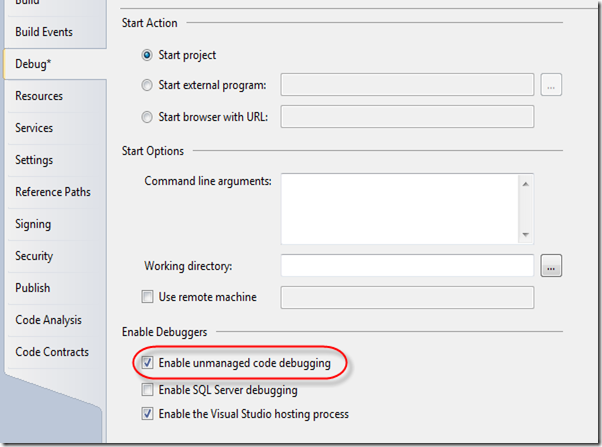Go to the Services tab

pyautogui.click(x=34, y=128)
